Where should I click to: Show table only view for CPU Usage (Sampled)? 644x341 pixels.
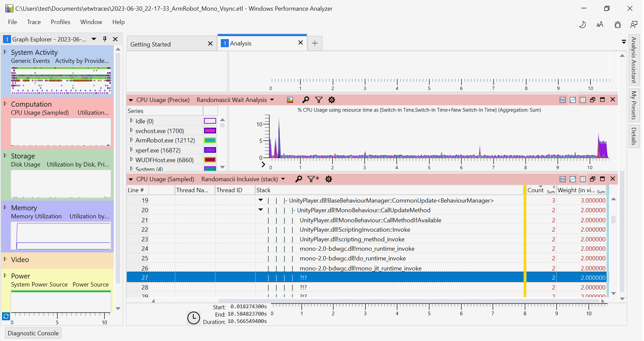pos(583,179)
